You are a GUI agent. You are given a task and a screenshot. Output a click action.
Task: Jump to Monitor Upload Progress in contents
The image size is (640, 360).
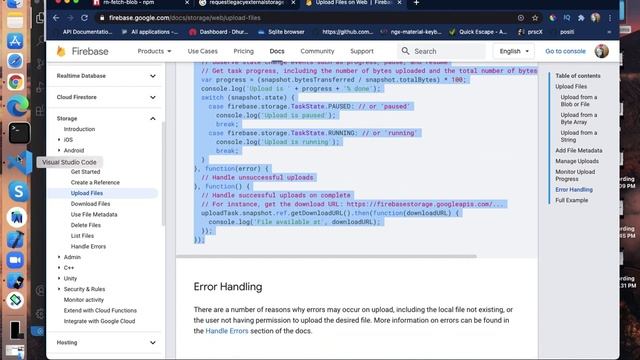575,176
